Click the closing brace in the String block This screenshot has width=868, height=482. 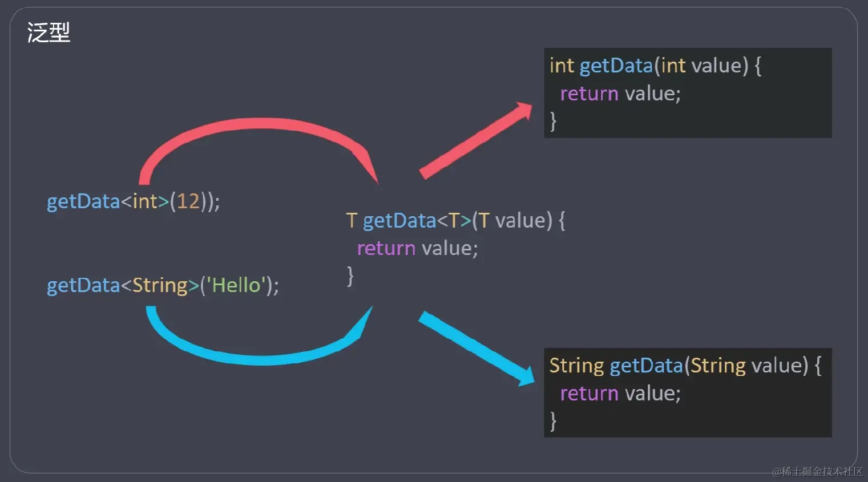tap(552, 421)
